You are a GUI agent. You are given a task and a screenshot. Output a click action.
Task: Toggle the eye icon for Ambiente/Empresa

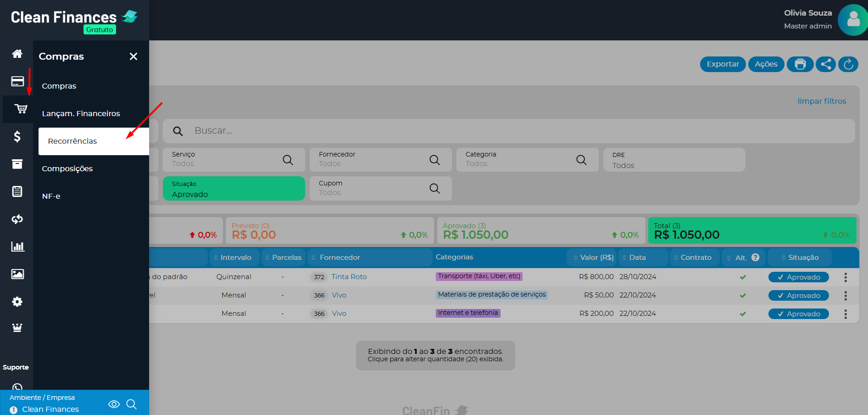click(114, 404)
